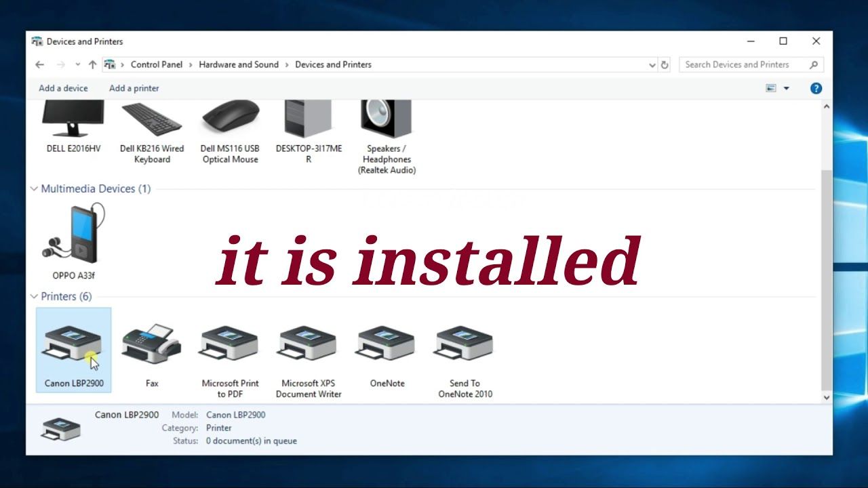Collapse the Multimedia Devices group
Screen dimensions: 868x488
pos(34,189)
